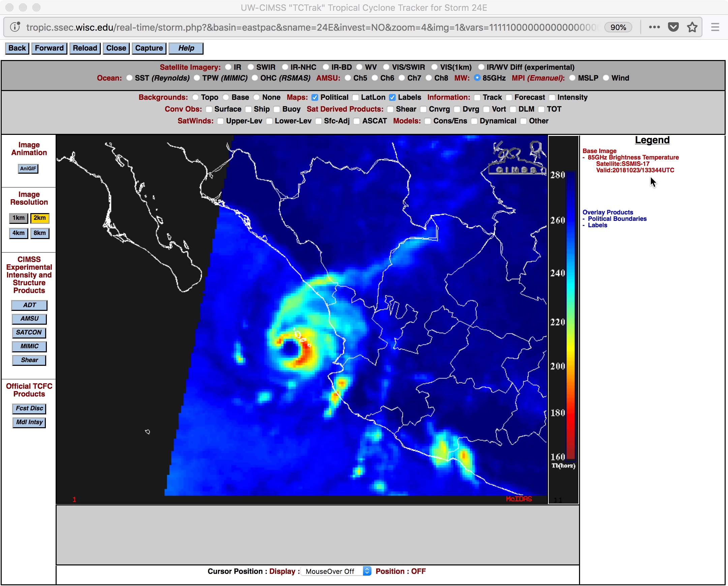Select TPW (MIMIC) radio button
This screenshot has height=586, width=728.
[197, 78]
